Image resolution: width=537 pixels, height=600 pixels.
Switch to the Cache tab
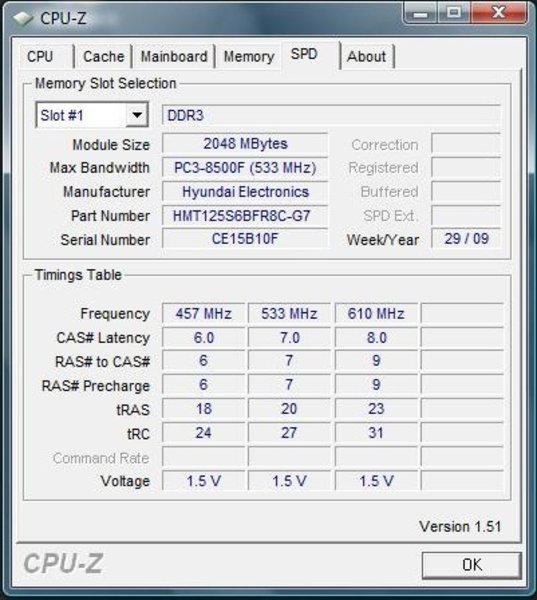point(104,56)
